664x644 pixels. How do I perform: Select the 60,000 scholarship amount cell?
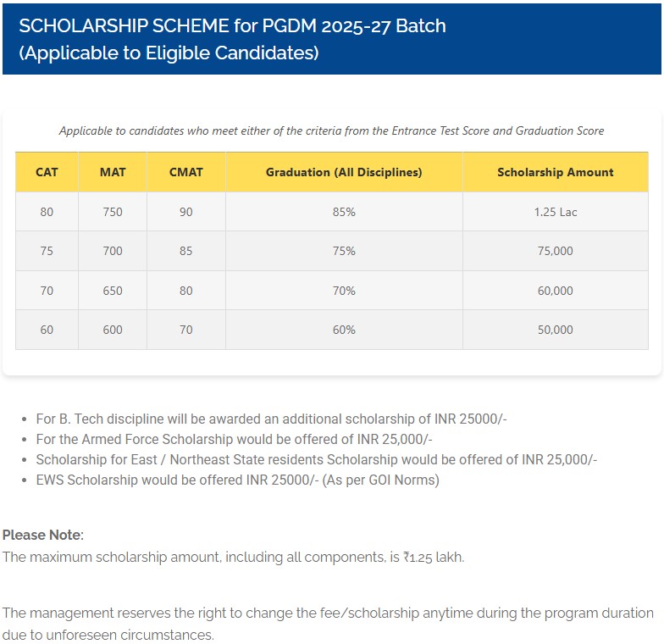coord(555,291)
